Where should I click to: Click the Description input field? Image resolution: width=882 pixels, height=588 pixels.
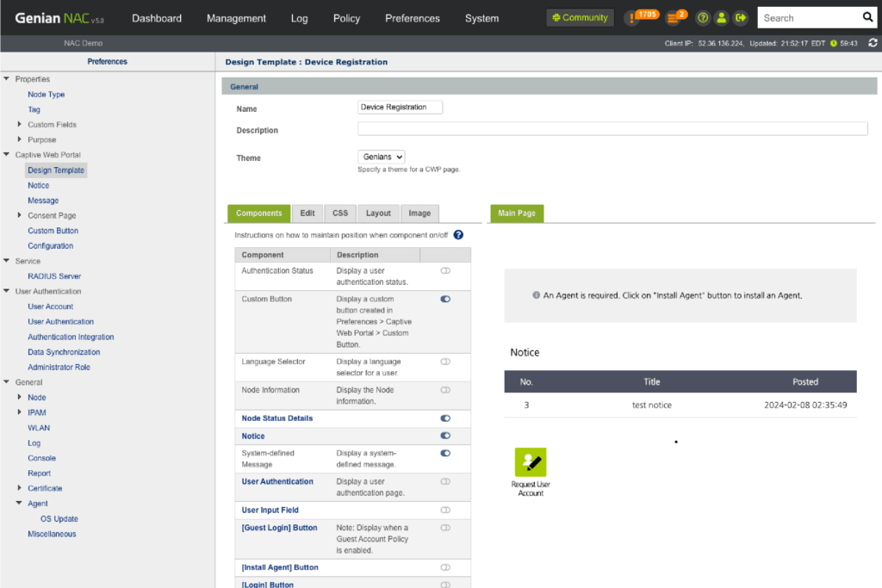click(x=612, y=129)
